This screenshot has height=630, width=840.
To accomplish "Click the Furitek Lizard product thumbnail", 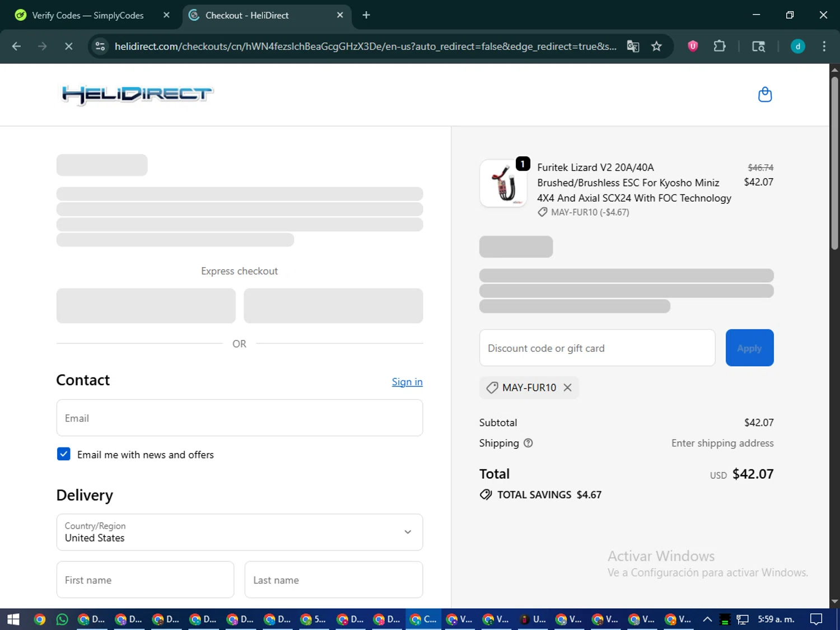I will pyautogui.click(x=503, y=183).
